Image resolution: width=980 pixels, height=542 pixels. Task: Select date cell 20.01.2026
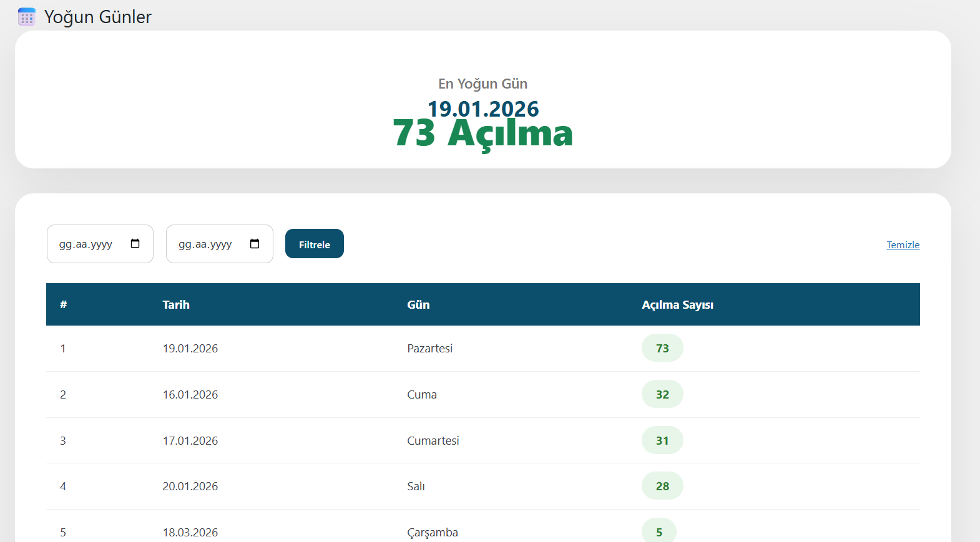pyautogui.click(x=190, y=486)
